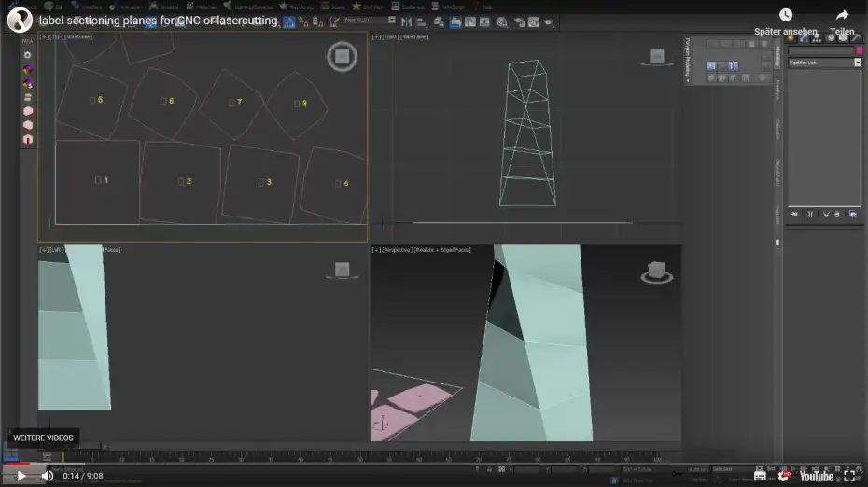Open the named selection sets dropdown arrow
868x487 pixels.
(x=392, y=20)
